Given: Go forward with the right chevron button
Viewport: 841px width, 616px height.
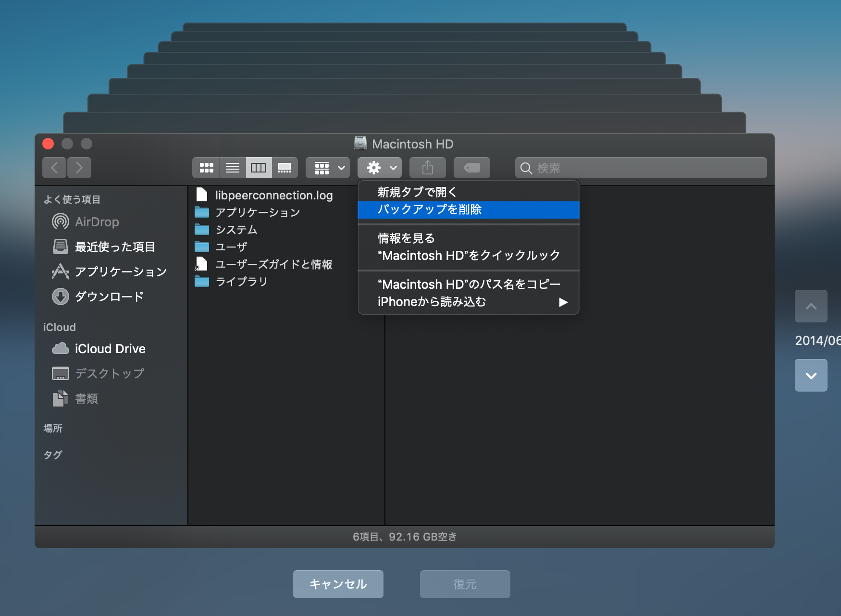Looking at the screenshot, I should [x=79, y=168].
